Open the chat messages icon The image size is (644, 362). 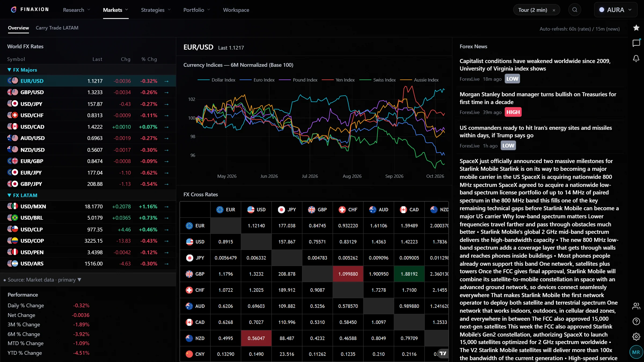tap(636, 43)
